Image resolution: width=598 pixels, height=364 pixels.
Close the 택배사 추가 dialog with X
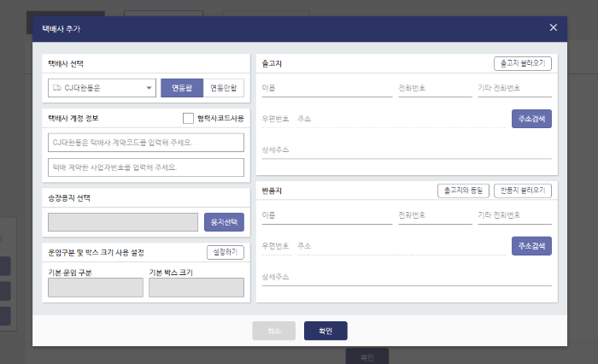[554, 27]
